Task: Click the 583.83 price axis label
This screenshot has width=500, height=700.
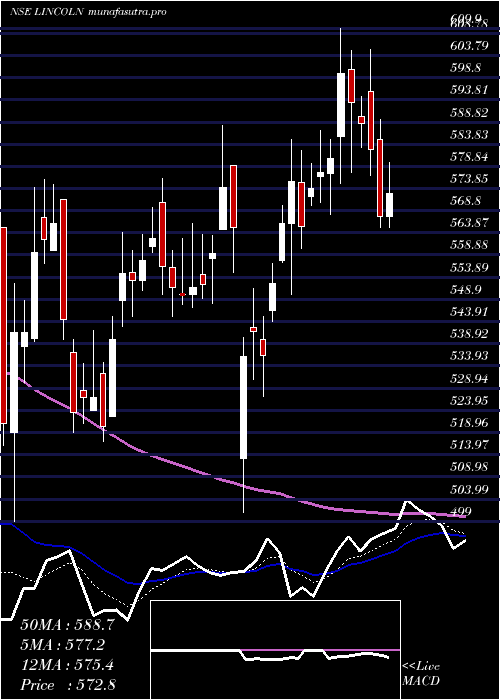Action: point(469,134)
